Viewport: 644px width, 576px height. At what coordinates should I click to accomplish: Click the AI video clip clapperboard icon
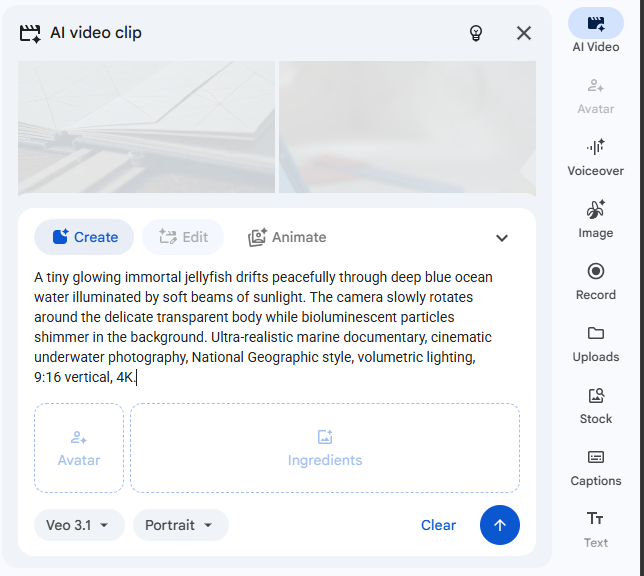pyautogui.click(x=30, y=34)
